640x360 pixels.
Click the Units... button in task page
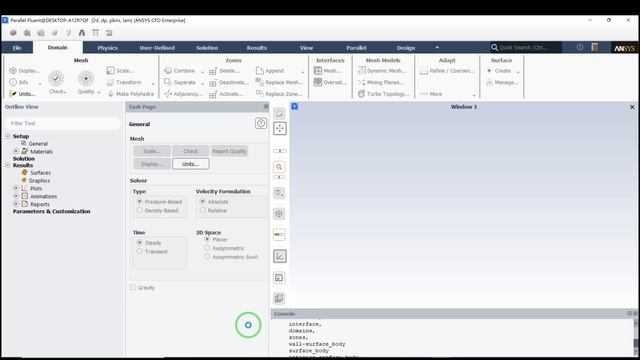(x=191, y=164)
